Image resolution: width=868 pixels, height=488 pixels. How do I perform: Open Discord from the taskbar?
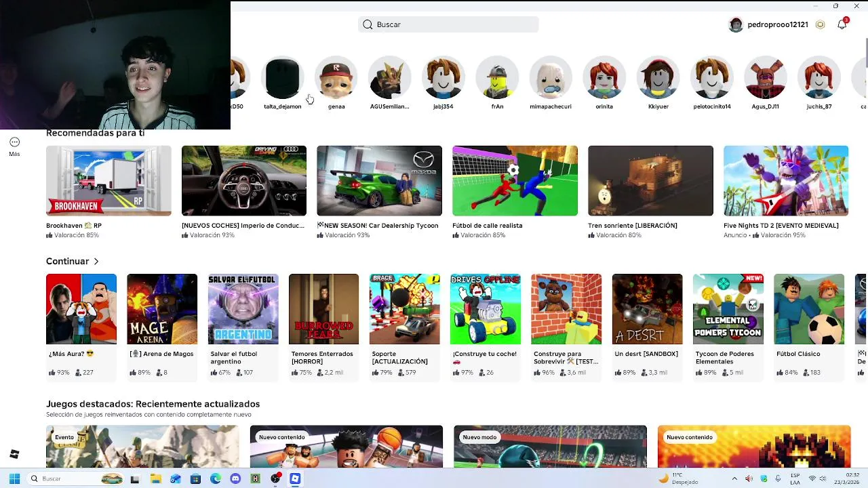pyautogui.click(x=235, y=479)
